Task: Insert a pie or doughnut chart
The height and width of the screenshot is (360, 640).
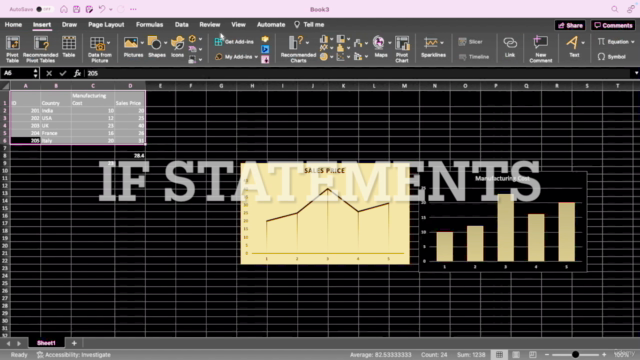Action: pos(324,57)
